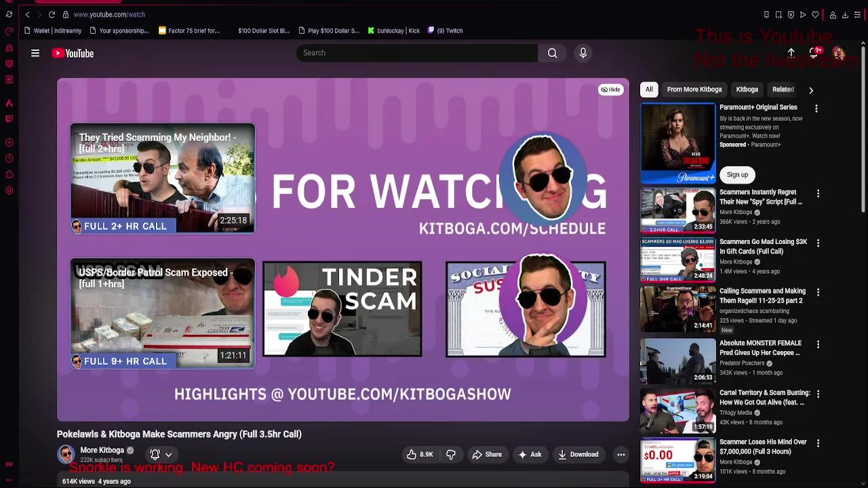Click Sign up on Paramount+ ad
Image resolution: width=868 pixels, height=488 pixels.
[737, 175]
